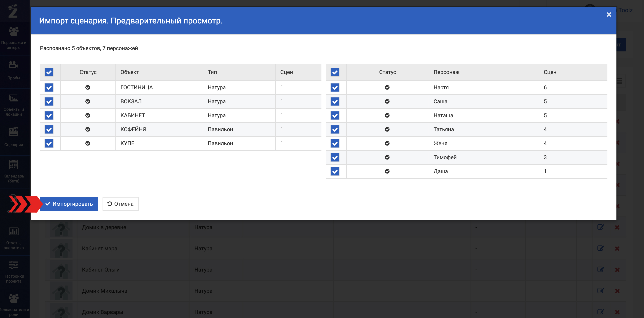This screenshot has height=318, width=644.
Task: Click status icon in Саша row
Action: tap(387, 101)
